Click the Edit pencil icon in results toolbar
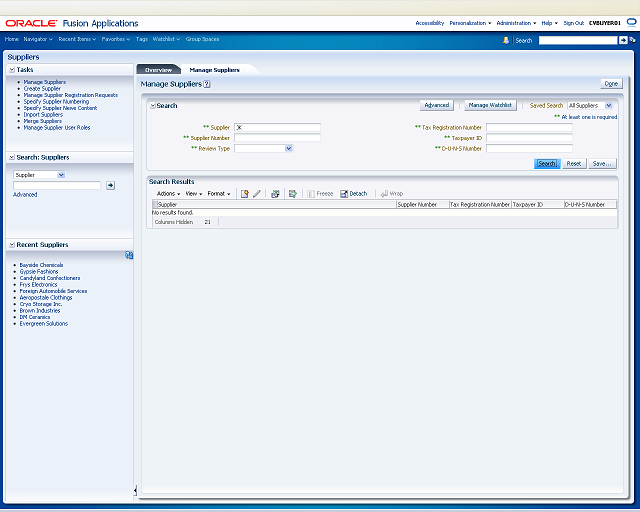The height and width of the screenshot is (512, 640). [257, 194]
